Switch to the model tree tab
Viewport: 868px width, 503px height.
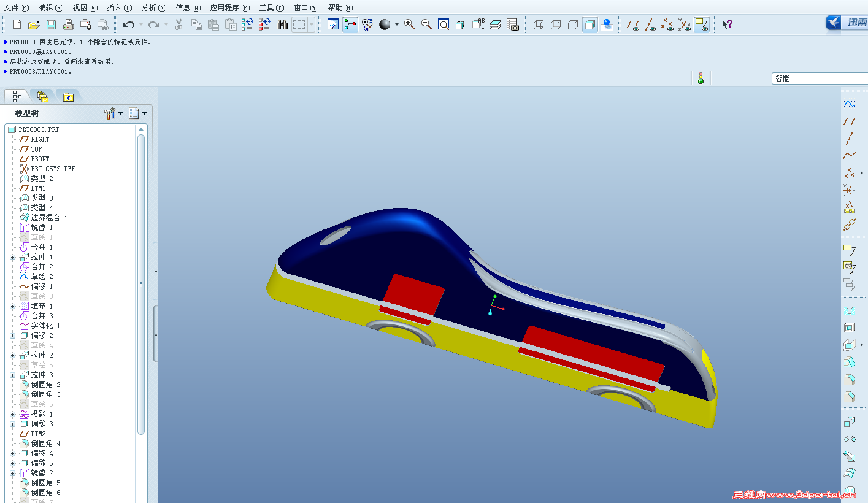pyautogui.click(x=17, y=96)
